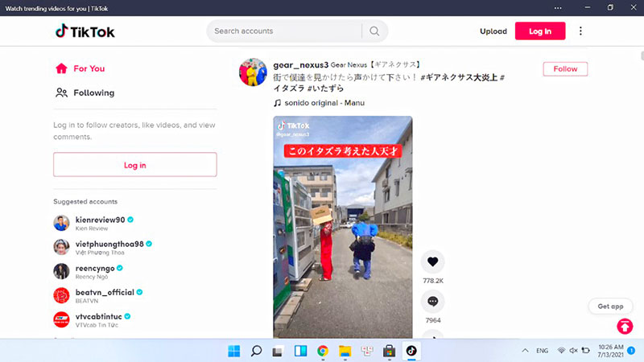The width and height of the screenshot is (644, 362).
Task: Click the search magnifier icon in search bar
Action: [x=374, y=31]
